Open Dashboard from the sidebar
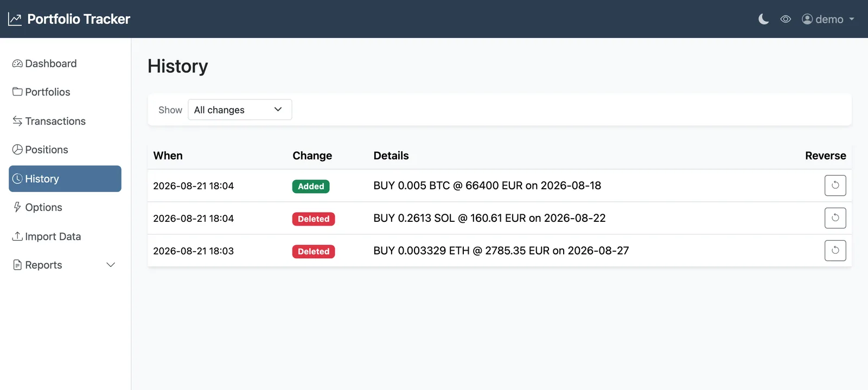The height and width of the screenshot is (390, 868). tap(65, 63)
